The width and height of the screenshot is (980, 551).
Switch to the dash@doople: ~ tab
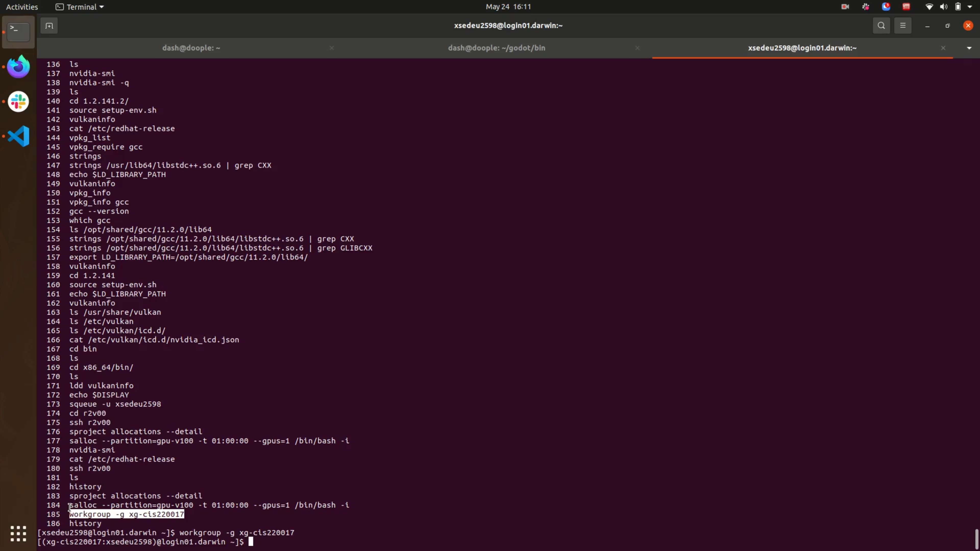click(x=191, y=48)
